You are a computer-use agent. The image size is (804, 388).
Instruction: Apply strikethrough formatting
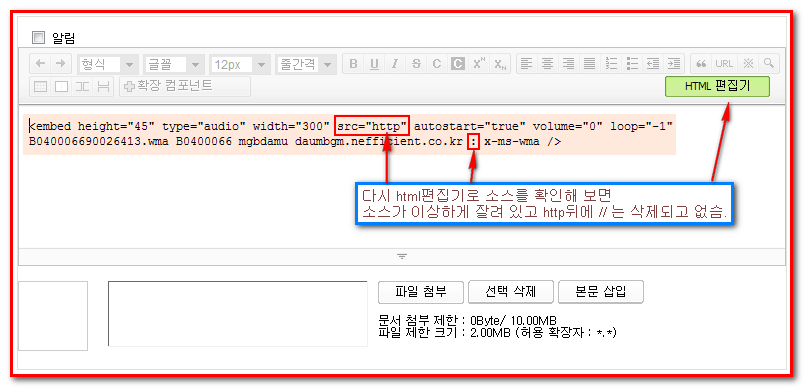pyautogui.click(x=416, y=64)
